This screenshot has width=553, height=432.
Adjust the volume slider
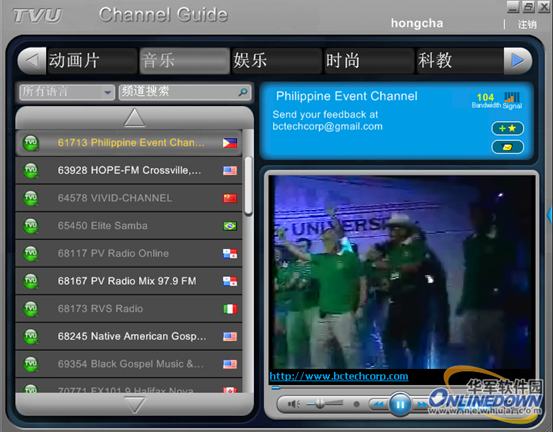click(x=324, y=404)
